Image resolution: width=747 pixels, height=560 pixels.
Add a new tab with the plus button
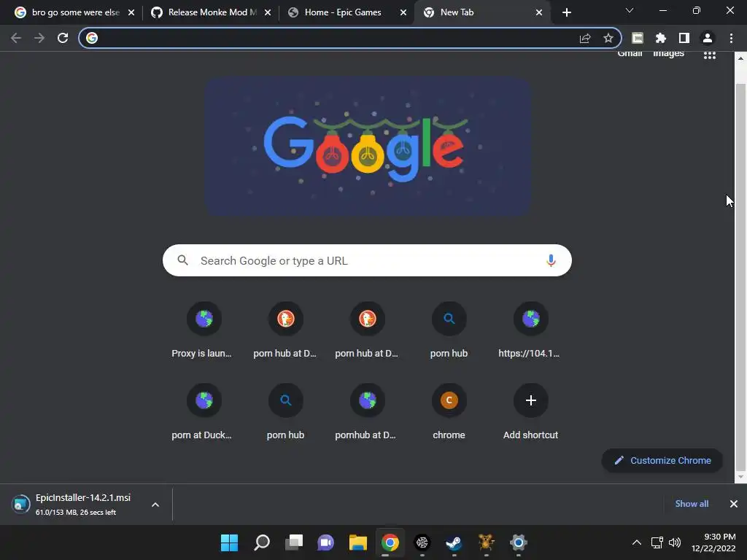pyautogui.click(x=566, y=12)
